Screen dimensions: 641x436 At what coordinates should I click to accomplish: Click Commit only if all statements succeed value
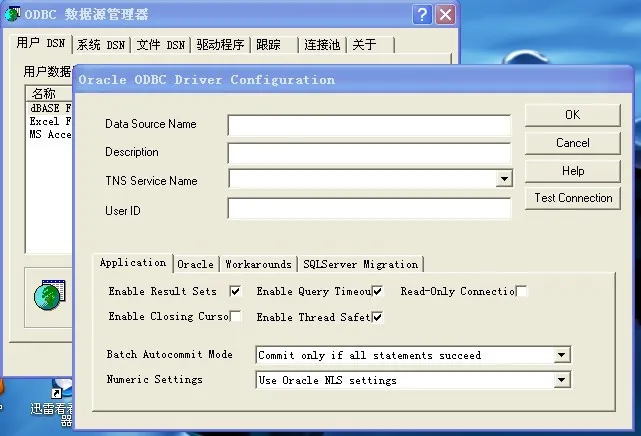(369, 356)
